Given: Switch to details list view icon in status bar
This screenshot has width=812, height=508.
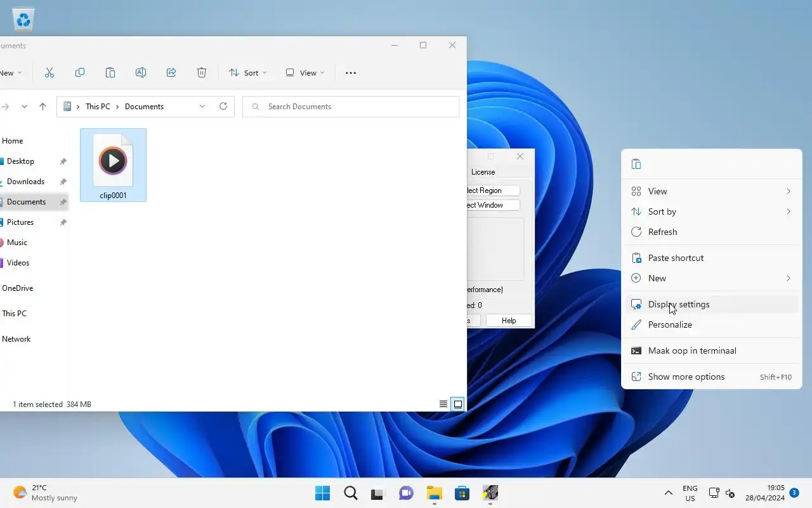Looking at the screenshot, I should pos(443,404).
